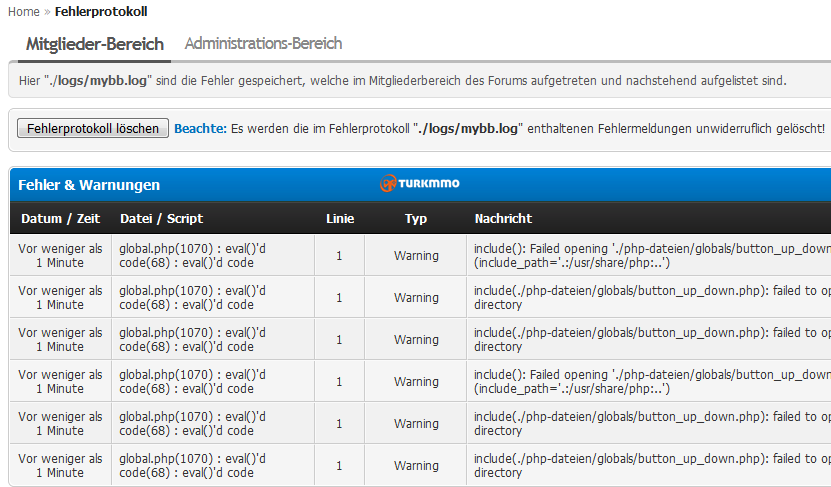Open the Administrations-Bereich tab
This screenshot has width=831, height=487.
click(263, 43)
